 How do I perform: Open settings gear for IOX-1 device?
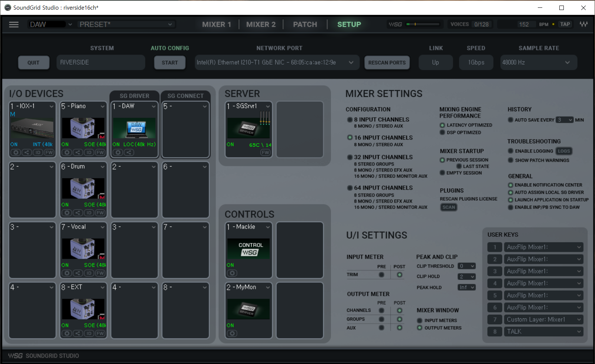pos(16,153)
